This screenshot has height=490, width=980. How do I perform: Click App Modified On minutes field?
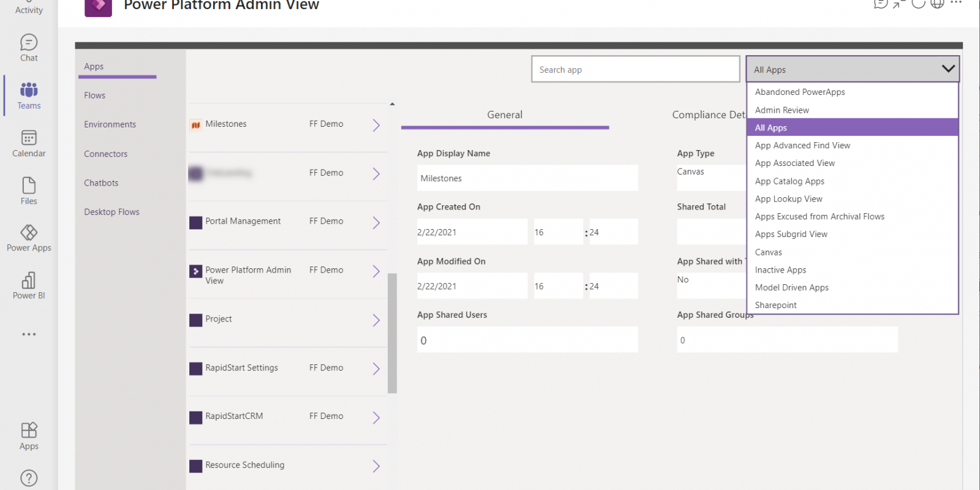pyautogui.click(x=613, y=285)
